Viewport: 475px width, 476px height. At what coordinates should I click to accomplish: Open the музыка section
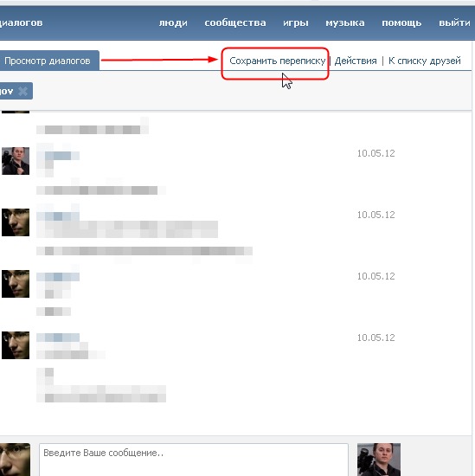tap(345, 23)
